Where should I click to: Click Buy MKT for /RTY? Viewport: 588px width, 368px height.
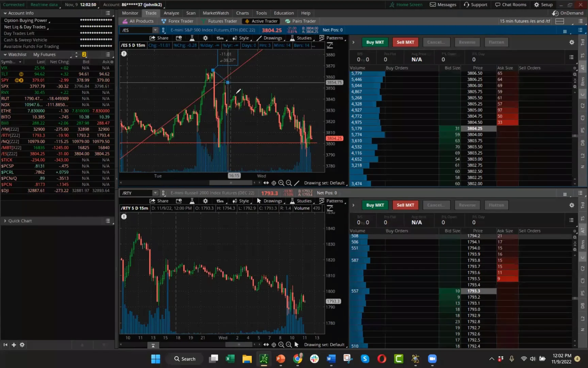[x=375, y=205]
